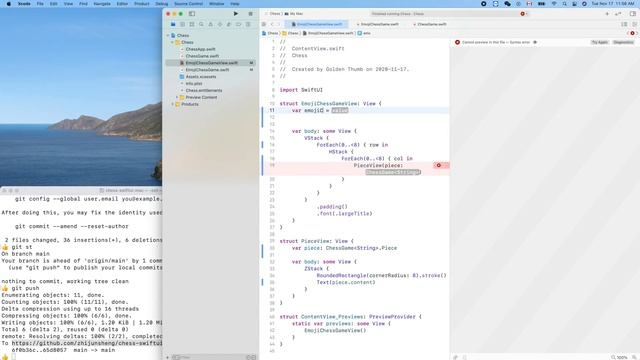Open the related items grid icon
Screen dimensions: 640x360
264,24
